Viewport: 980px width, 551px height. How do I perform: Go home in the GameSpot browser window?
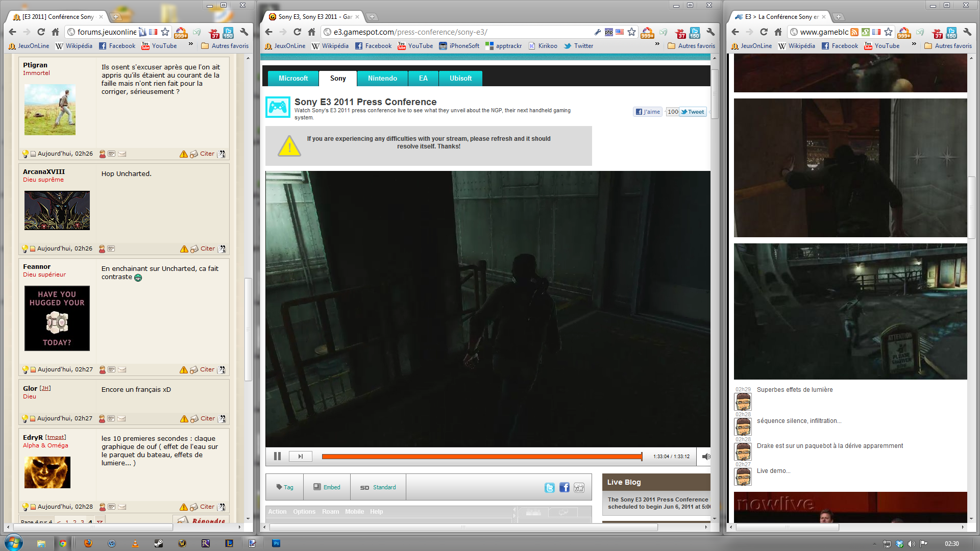pyautogui.click(x=312, y=32)
